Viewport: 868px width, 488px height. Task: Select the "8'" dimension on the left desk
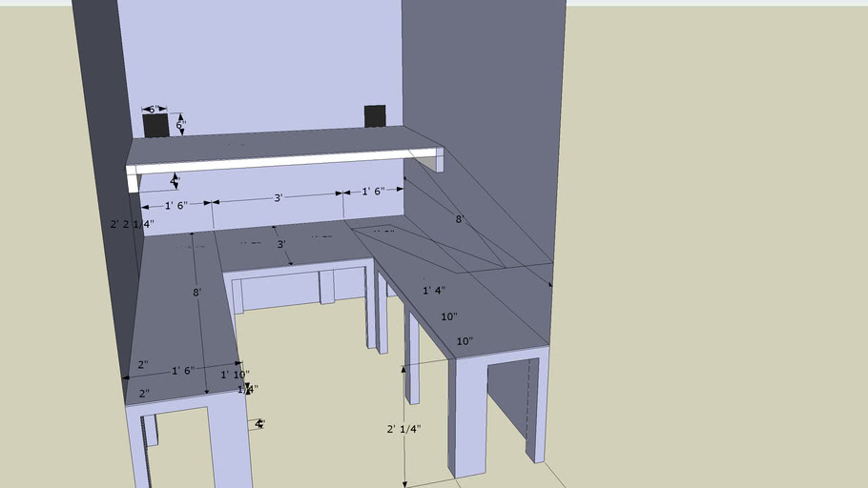(x=196, y=293)
